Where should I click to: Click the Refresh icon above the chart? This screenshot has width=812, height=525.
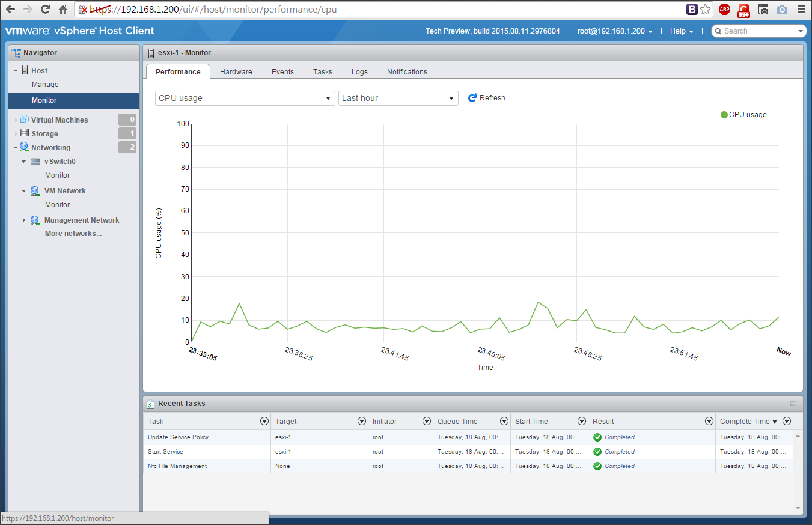pos(472,98)
